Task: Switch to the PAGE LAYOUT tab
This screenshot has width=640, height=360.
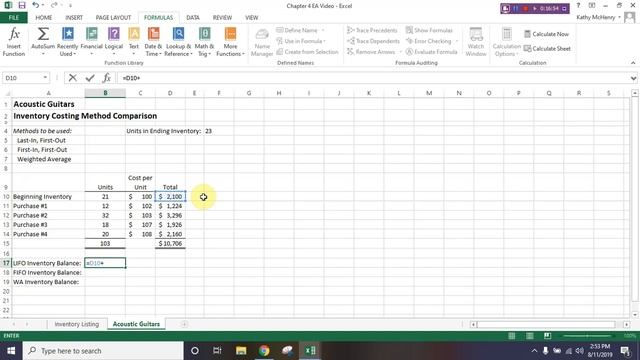Action: (113, 18)
